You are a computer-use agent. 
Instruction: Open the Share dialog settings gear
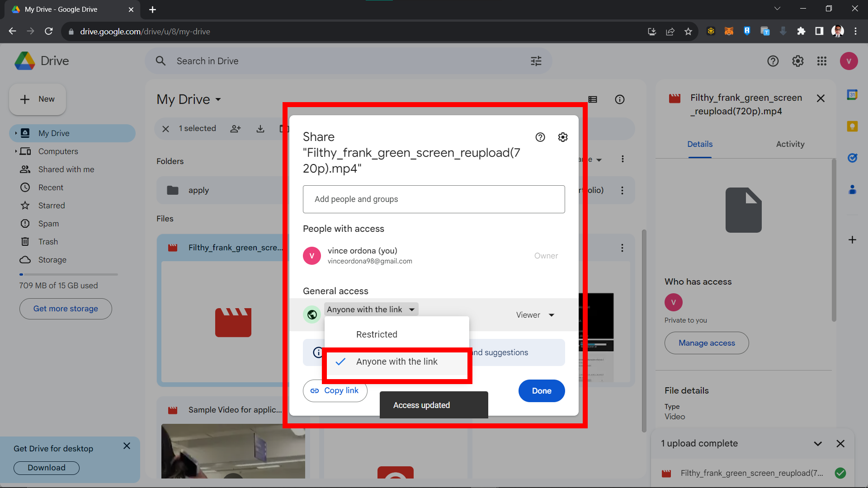point(563,137)
